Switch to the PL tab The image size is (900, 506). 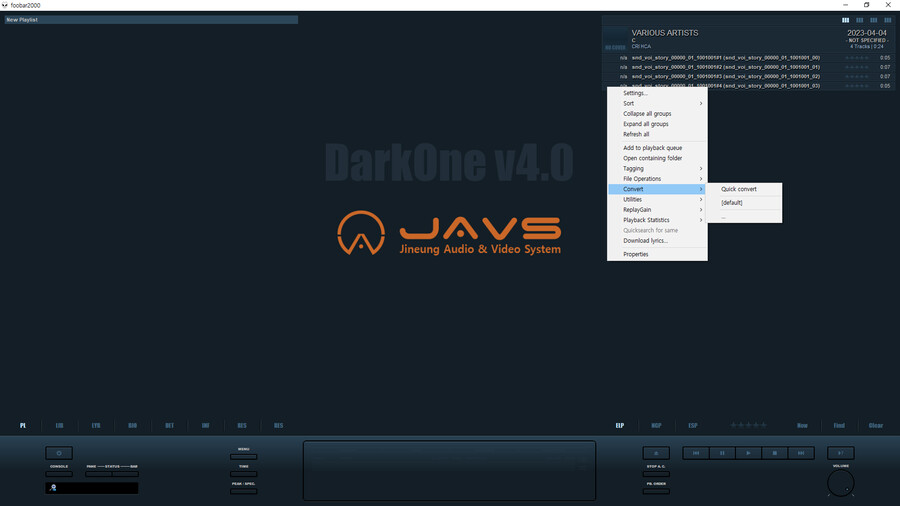23,426
